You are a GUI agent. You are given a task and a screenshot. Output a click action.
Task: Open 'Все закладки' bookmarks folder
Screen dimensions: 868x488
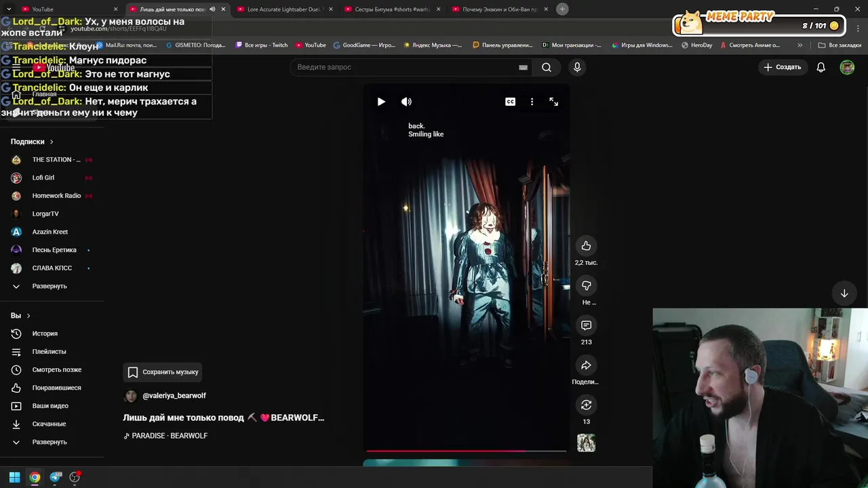[x=840, y=45]
